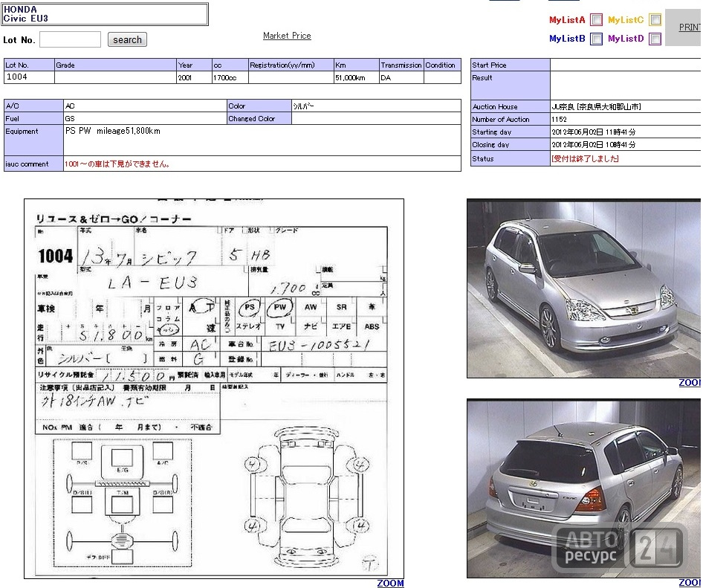Viewport: 703px width, 588px height.
Task: Select the red isuc comment text
Action: coord(117,164)
